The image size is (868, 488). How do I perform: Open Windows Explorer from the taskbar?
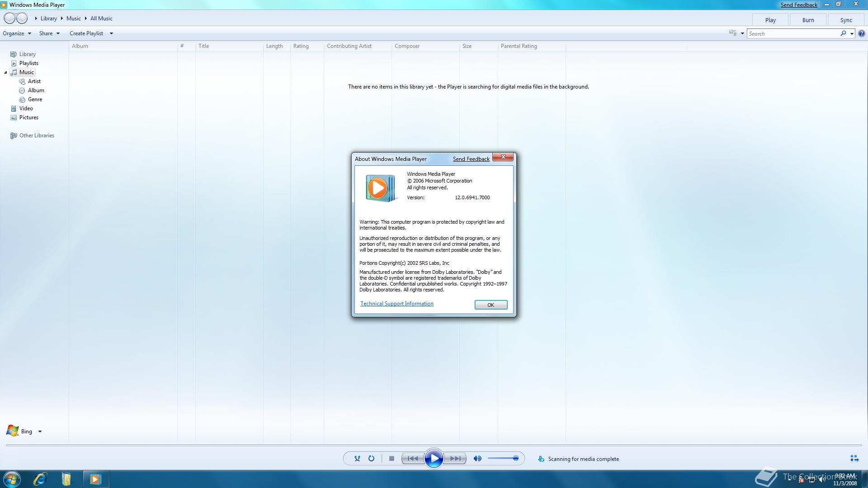click(x=66, y=479)
